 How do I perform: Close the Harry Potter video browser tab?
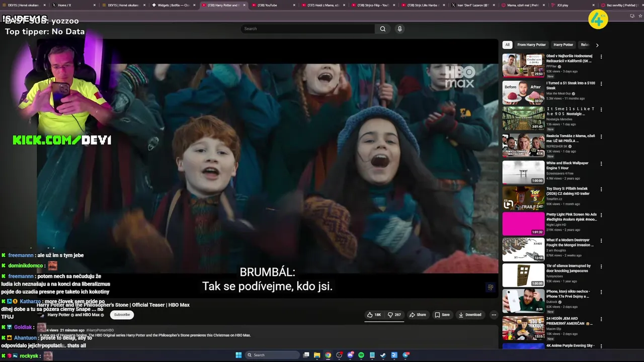pos(244,5)
